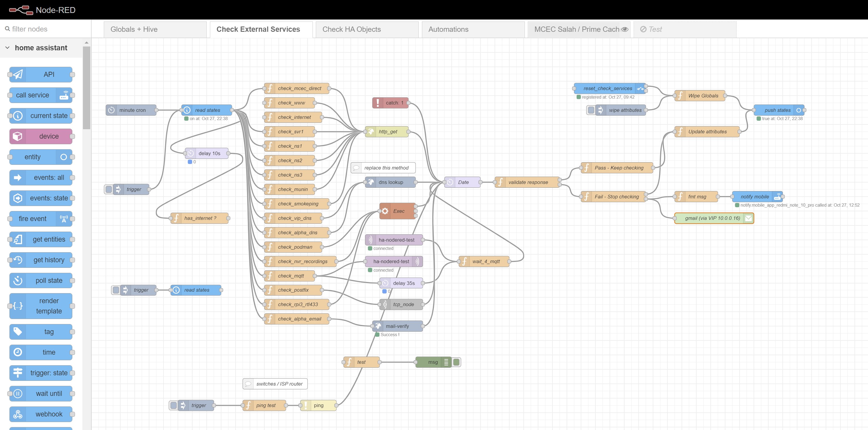
Task: Click the catch: 1 exclamation icon
Action: coord(378,103)
